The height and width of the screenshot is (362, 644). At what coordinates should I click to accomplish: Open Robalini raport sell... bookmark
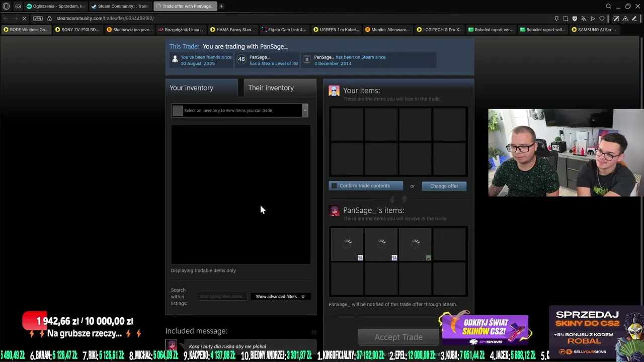tap(542, 30)
